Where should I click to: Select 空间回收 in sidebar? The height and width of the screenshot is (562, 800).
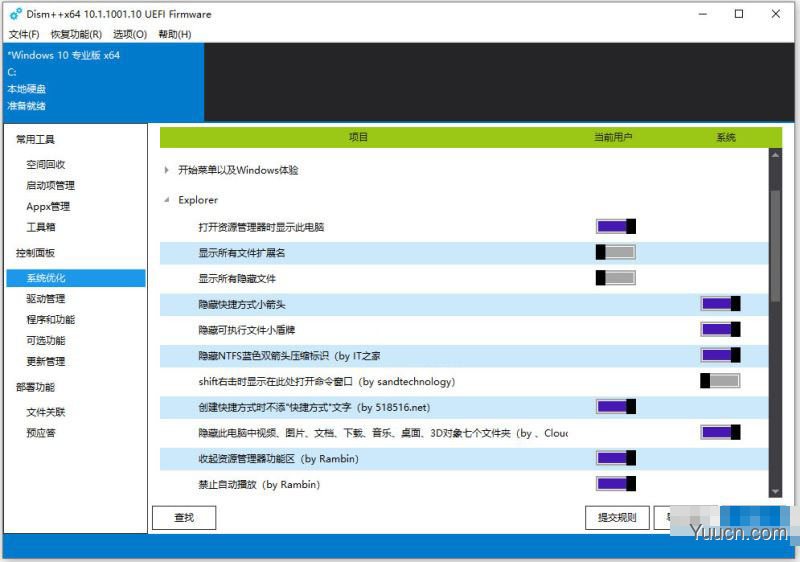(46, 165)
